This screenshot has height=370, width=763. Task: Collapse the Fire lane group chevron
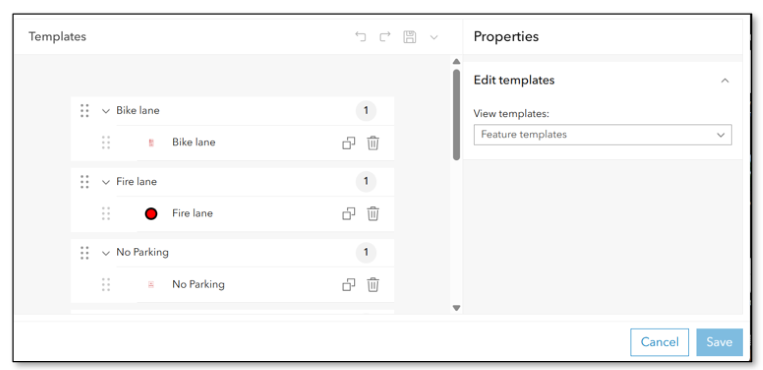click(x=106, y=182)
